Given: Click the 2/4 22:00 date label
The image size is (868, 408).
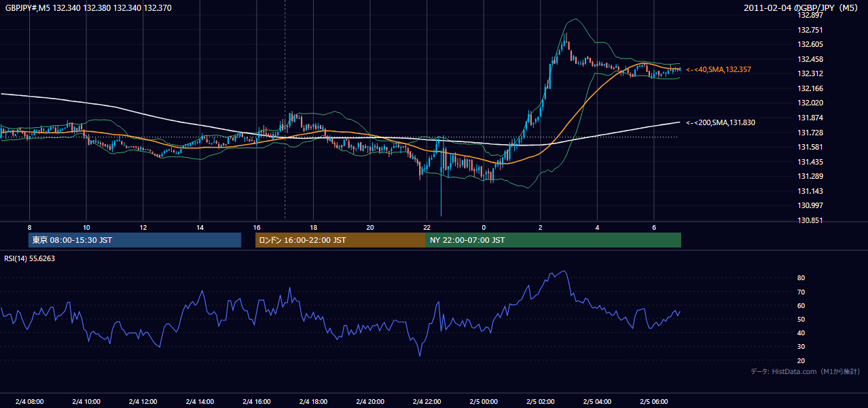Looking at the screenshot, I should pyautogui.click(x=427, y=401).
